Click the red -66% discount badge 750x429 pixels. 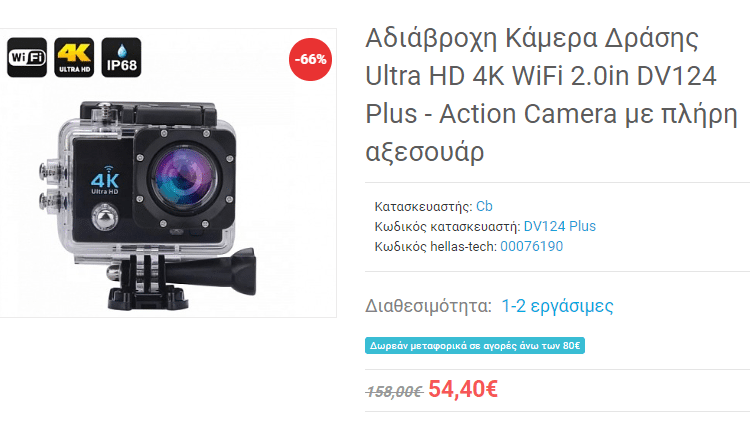(310, 59)
